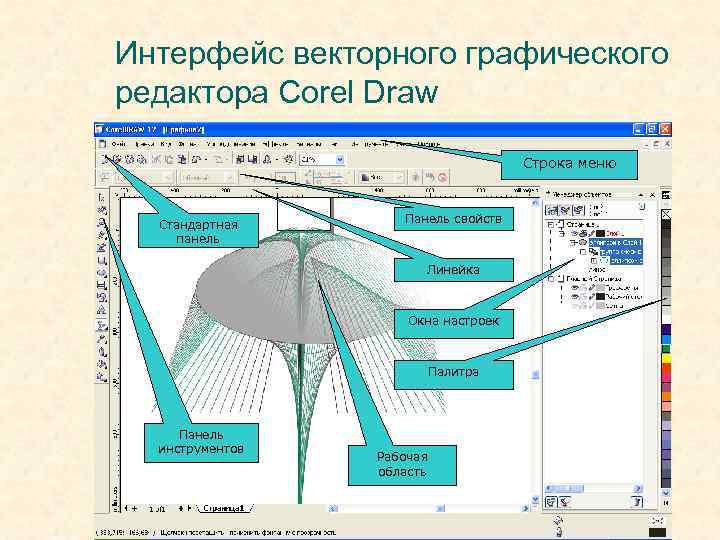
Task: Click the Application launcher toolbar icon
Action: point(267,159)
